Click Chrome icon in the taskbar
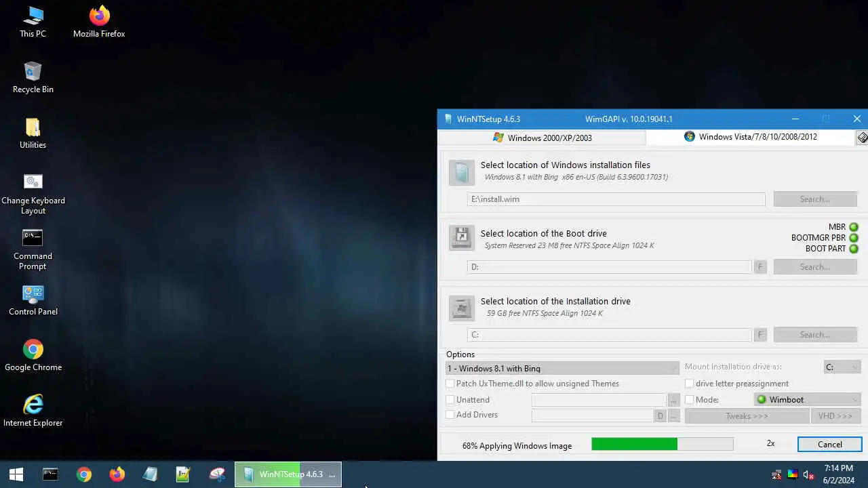 pyautogui.click(x=84, y=474)
